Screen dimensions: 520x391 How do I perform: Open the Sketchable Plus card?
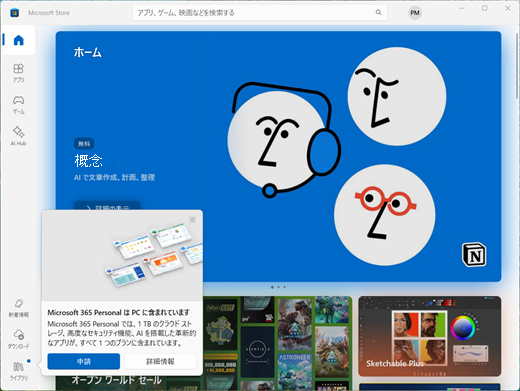click(x=430, y=336)
